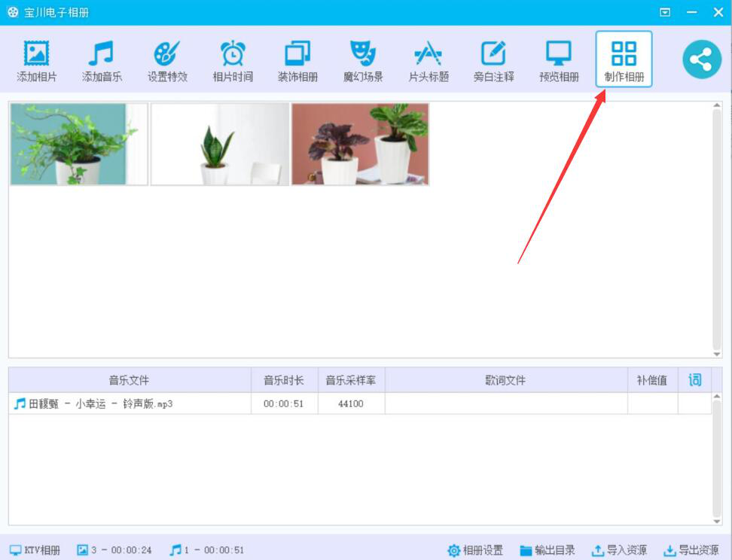Screen dimensions: 732x560
Task: Select Decorate Album (装饰相册) tool
Action: [297, 61]
